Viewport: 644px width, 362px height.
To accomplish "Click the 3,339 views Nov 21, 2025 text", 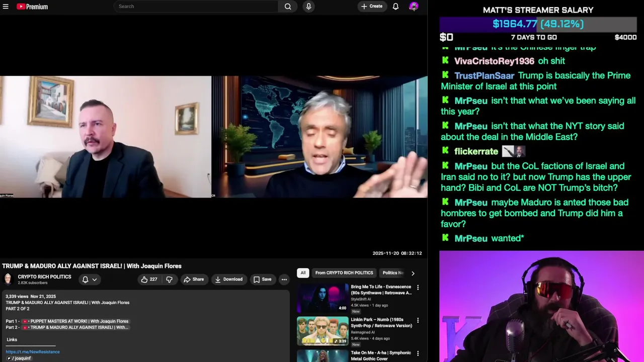I will [31, 297].
